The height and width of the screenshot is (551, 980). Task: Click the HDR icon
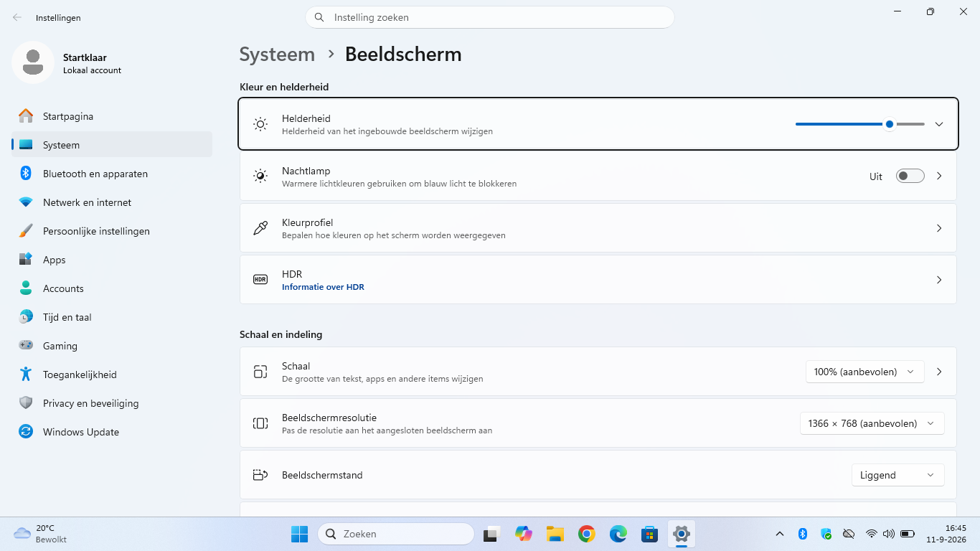[x=260, y=280]
